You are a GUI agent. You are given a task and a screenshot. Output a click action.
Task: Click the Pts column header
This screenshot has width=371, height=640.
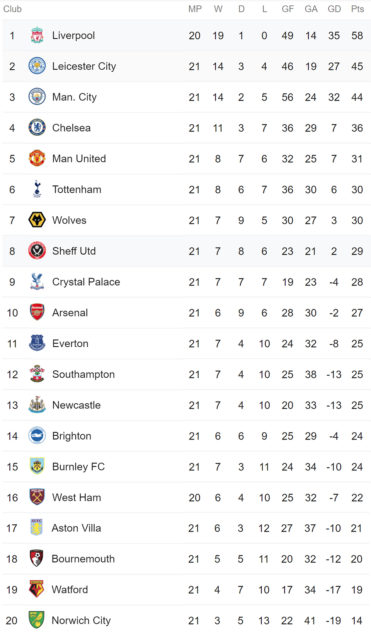point(357,9)
